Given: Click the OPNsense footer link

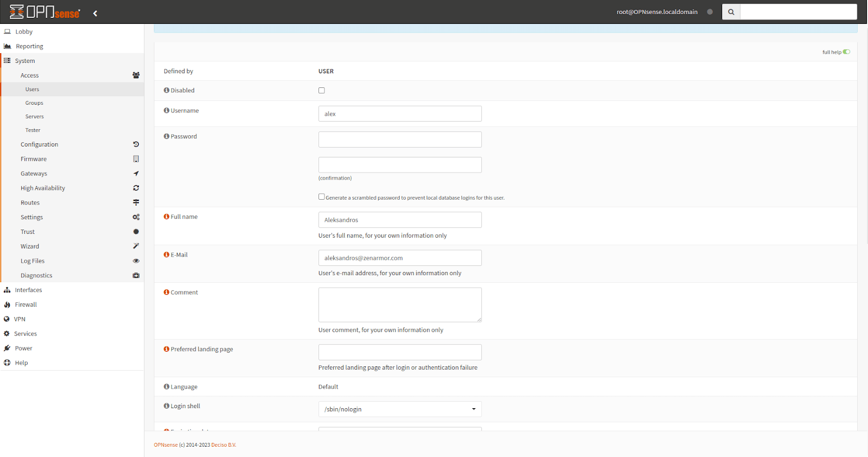Looking at the screenshot, I should click(165, 445).
